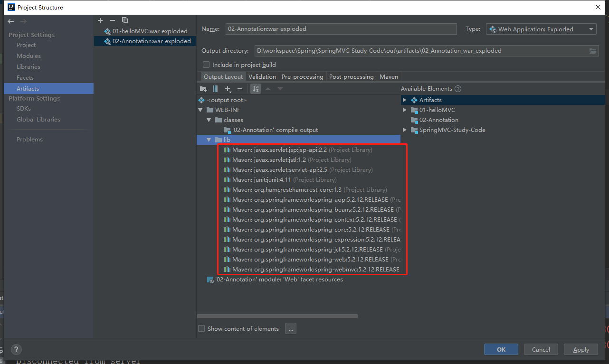
Task: Click the forward navigation arrow
Action: click(x=23, y=21)
